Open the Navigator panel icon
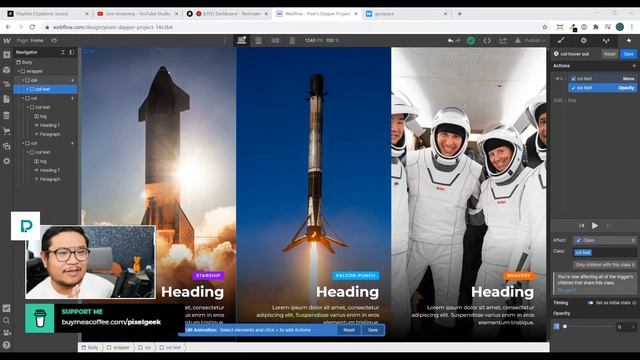640x360 pixels. pyautogui.click(x=7, y=84)
